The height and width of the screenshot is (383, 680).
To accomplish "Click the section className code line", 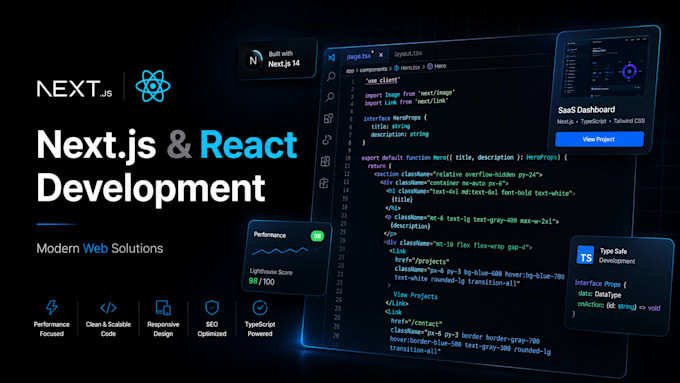I will click(458, 174).
